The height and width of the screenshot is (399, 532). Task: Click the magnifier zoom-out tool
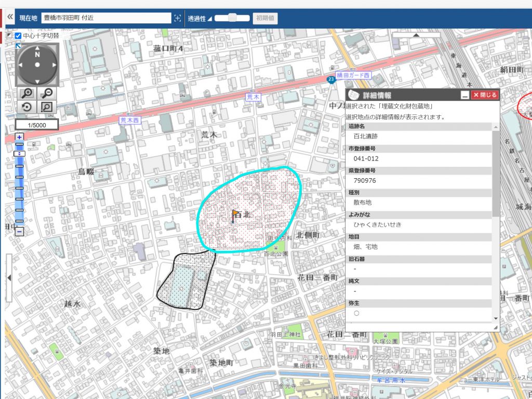[47, 94]
